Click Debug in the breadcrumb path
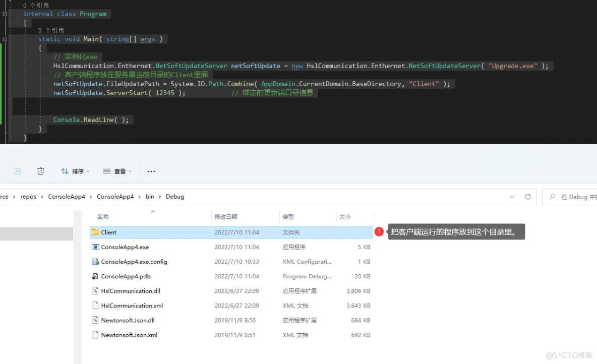Screen dimensions: 597x364 (175, 197)
